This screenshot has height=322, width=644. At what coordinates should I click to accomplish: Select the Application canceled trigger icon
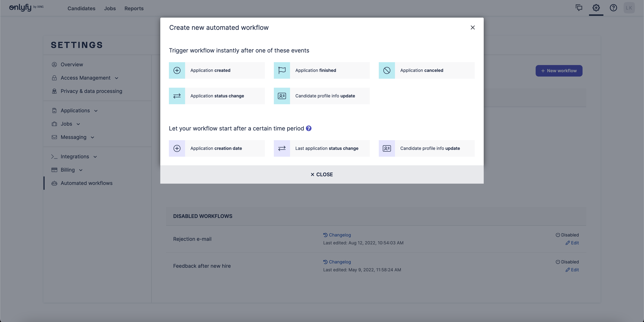tap(387, 70)
